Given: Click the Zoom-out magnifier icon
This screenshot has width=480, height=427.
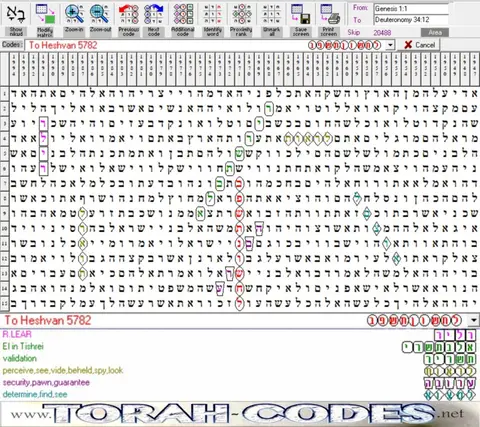Looking at the screenshot, I should (100, 14).
